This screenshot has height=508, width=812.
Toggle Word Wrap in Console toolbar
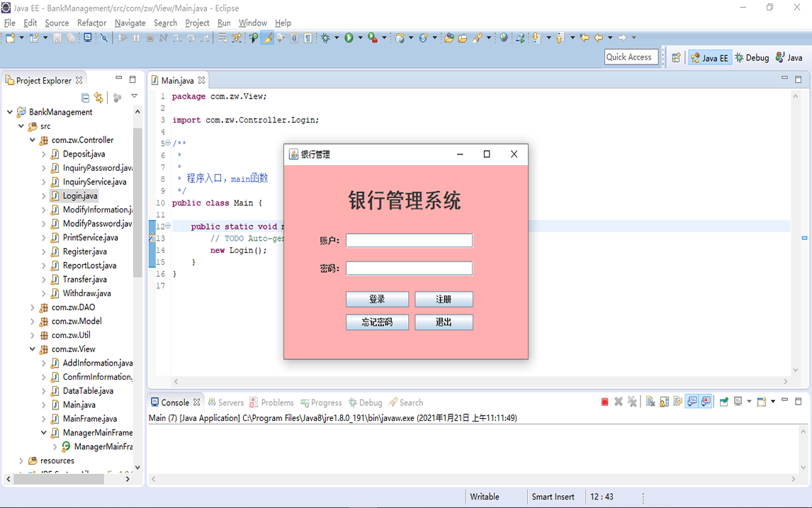(x=678, y=401)
